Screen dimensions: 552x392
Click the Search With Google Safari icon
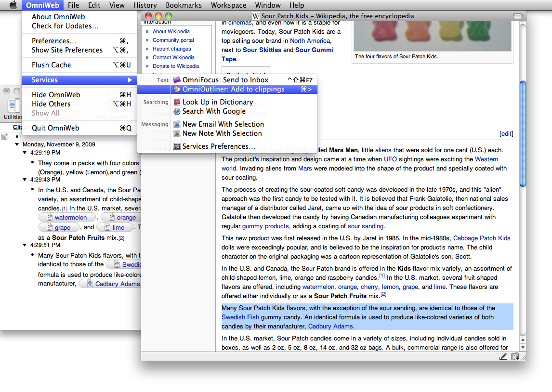pyautogui.click(x=177, y=111)
